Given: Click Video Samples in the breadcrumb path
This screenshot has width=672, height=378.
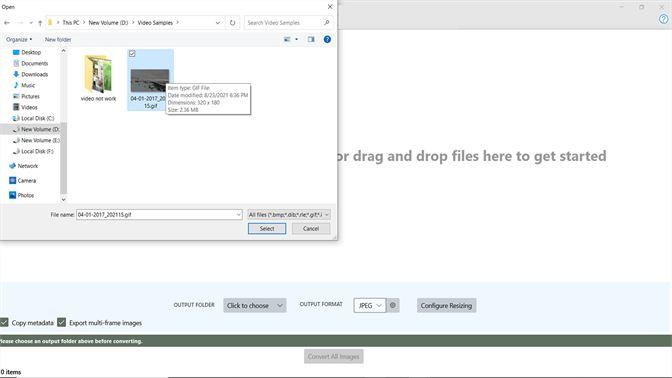Looking at the screenshot, I should pyautogui.click(x=155, y=23).
